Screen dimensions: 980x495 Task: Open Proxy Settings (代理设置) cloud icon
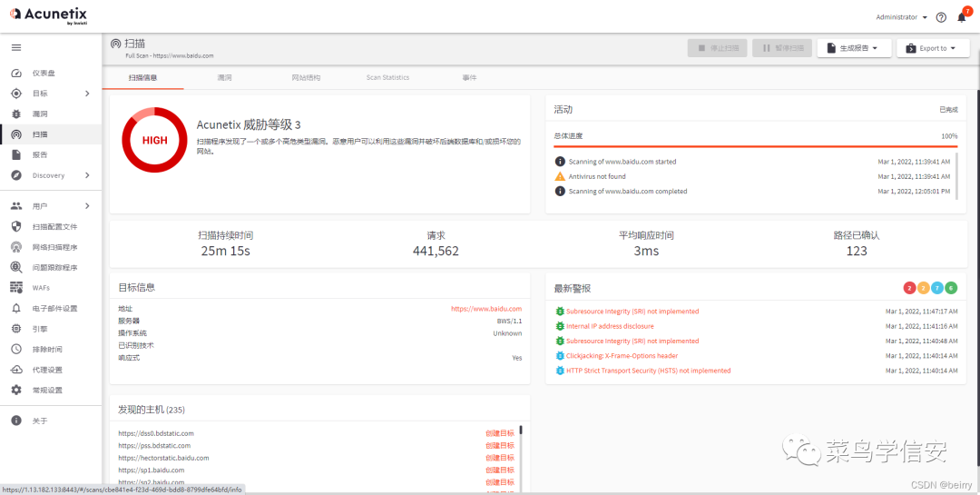(x=17, y=370)
